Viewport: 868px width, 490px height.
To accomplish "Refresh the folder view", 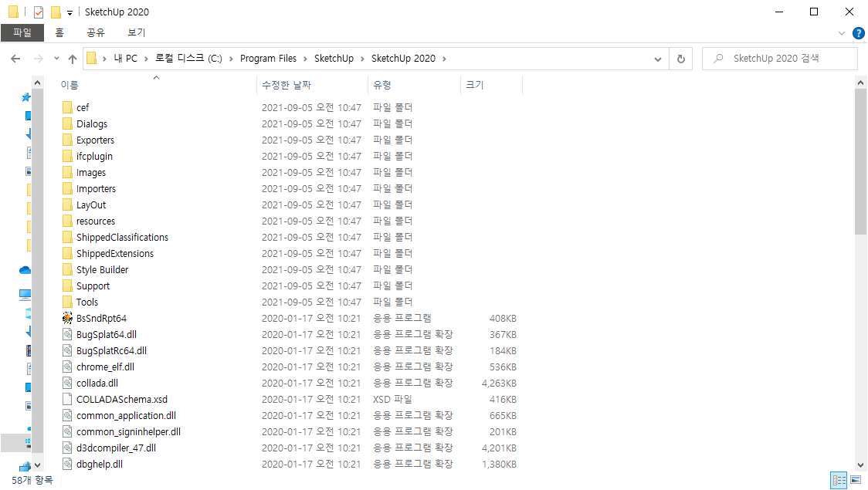I will (681, 59).
